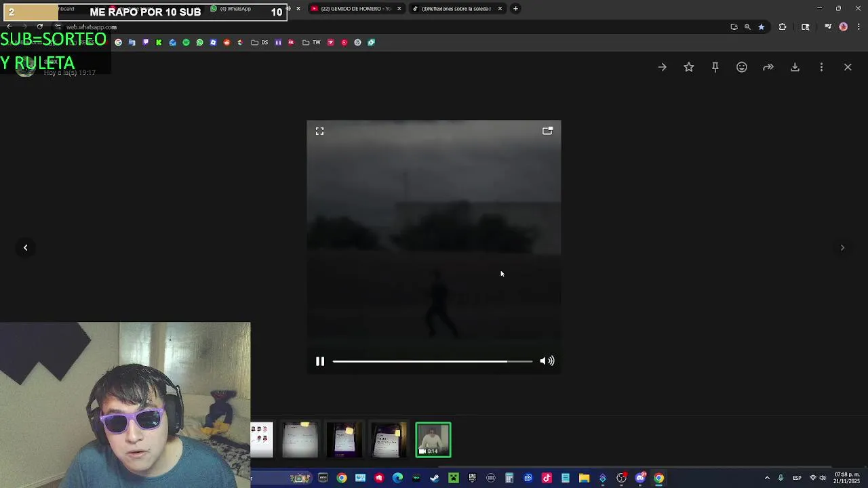The width and height of the screenshot is (868, 488).
Task: Open the Google bookmark icon
Action: click(x=118, y=43)
